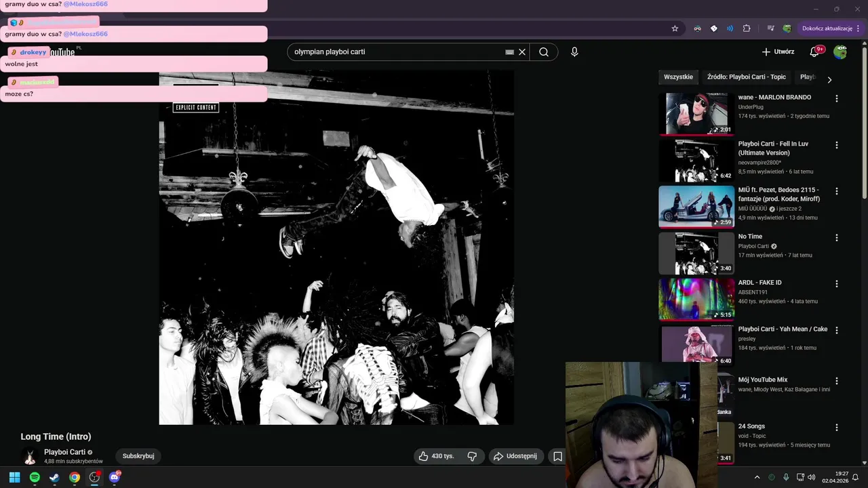Show hidden system tray icons

point(757,477)
